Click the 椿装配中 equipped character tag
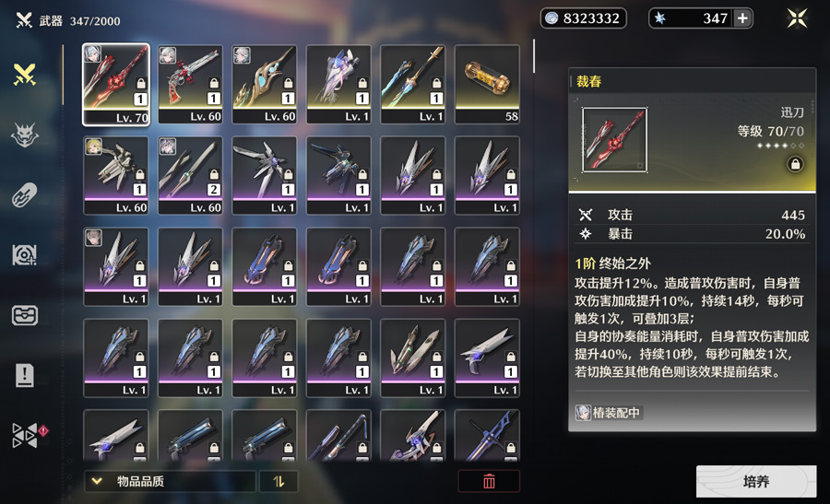 coord(609,413)
